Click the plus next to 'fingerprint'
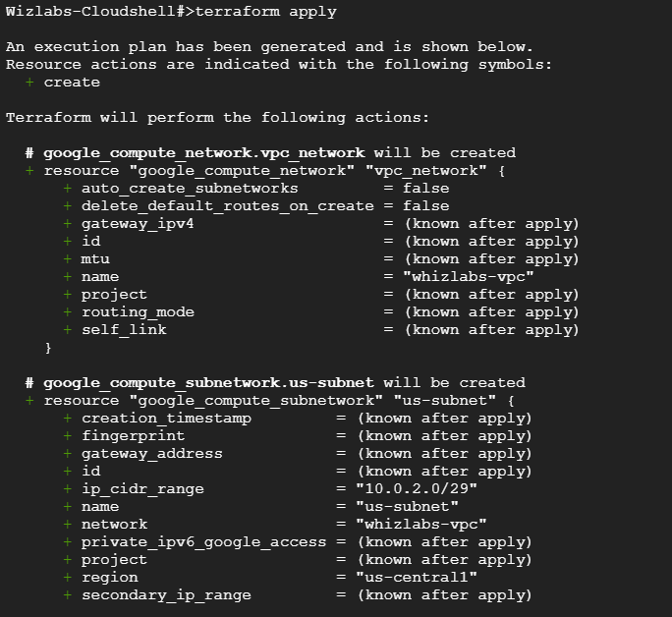This screenshot has height=617, width=672. [x=67, y=436]
